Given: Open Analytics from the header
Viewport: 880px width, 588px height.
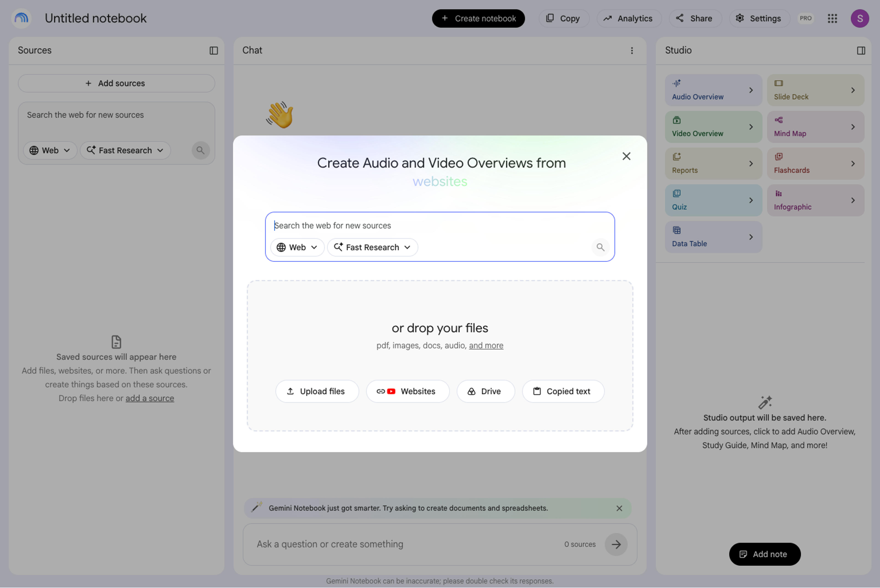Looking at the screenshot, I should [x=629, y=18].
